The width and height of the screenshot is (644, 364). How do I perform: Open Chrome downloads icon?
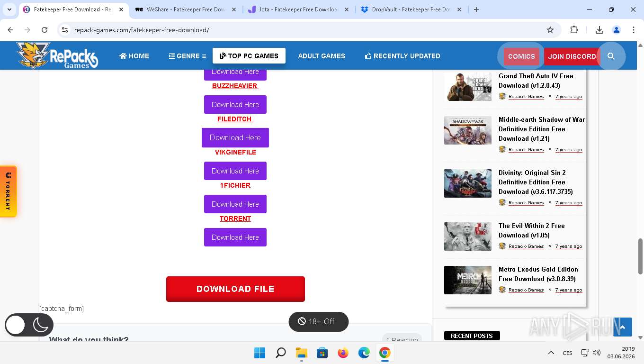click(x=599, y=30)
